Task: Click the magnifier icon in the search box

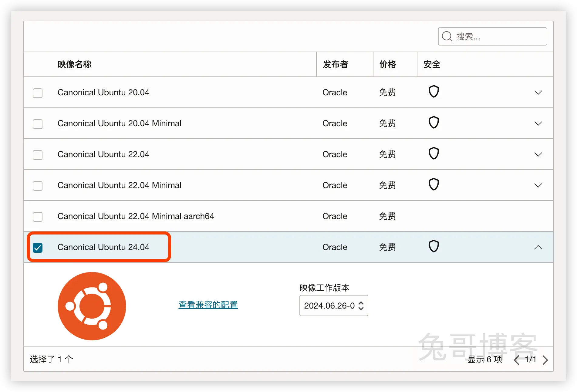Action: tap(447, 37)
